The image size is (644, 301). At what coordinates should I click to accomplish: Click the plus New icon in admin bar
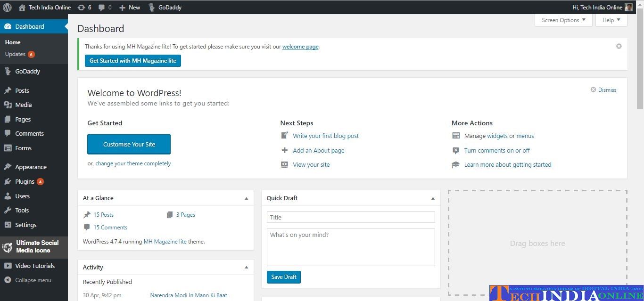[x=122, y=8]
